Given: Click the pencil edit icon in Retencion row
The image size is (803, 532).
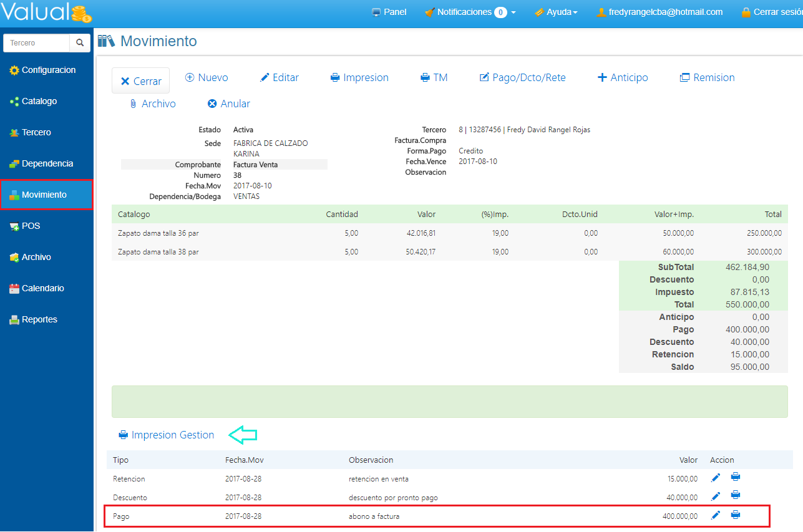Looking at the screenshot, I should point(716,478).
